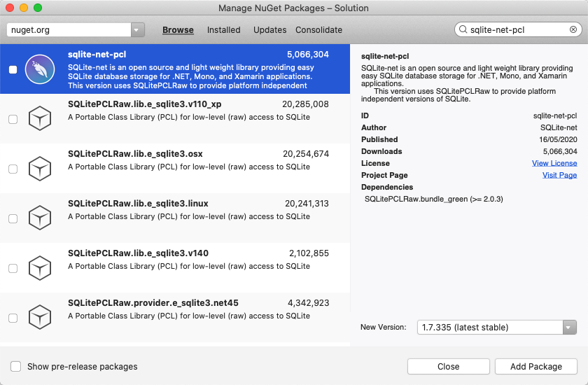Viewport: 588px width, 385px height.
Task: Click the sqlite-net-pcl feather package icon
Action: pyautogui.click(x=39, y=69)
